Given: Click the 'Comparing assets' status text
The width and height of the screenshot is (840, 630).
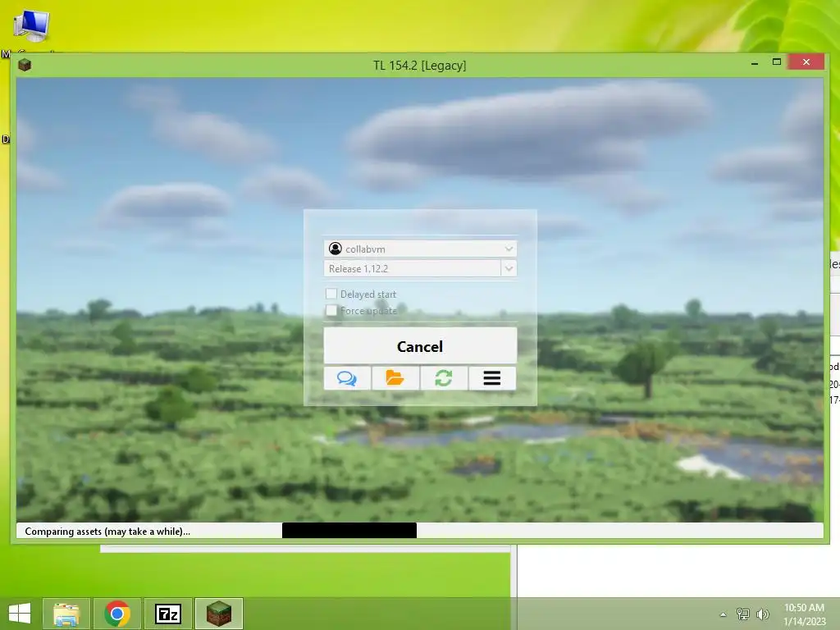Looking at the screenshot, I should point(107,532).
